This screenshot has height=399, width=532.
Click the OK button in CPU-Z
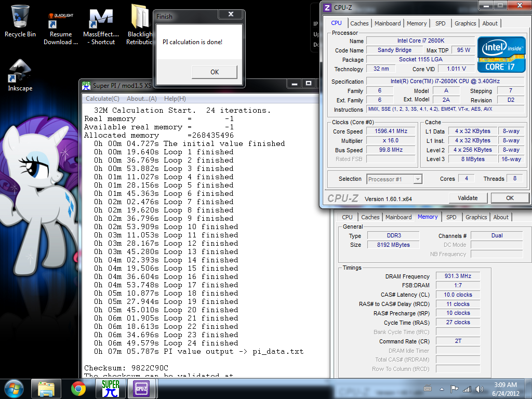coord(510,198)
